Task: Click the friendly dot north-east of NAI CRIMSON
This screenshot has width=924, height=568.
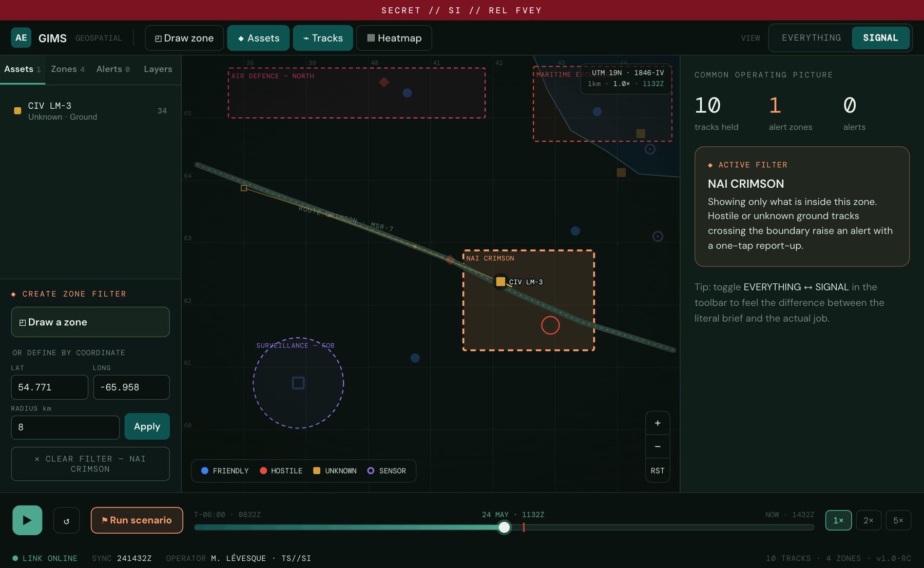Action: 575,231
